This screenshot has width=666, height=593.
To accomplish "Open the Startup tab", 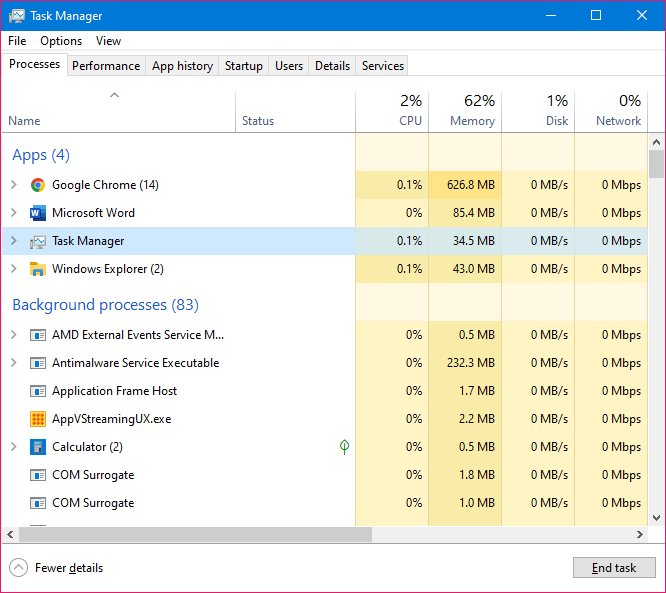I will (x=244, y=66).
